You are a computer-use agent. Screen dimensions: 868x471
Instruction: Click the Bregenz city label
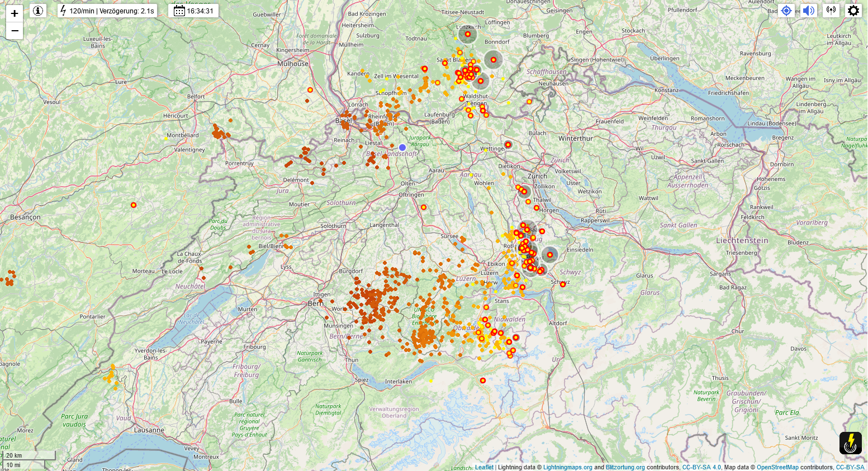click(x=783, y=137)
